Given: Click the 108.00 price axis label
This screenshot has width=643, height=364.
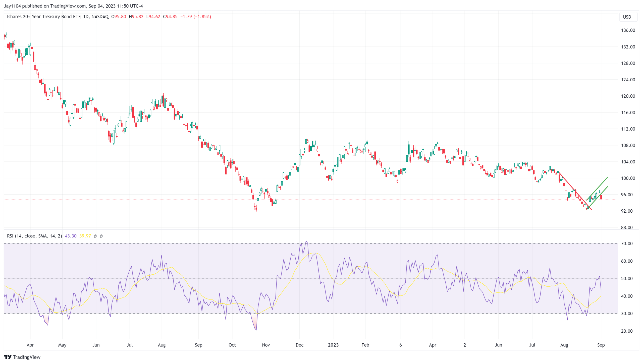Looking at the screenshot, I should pos(628,146).
